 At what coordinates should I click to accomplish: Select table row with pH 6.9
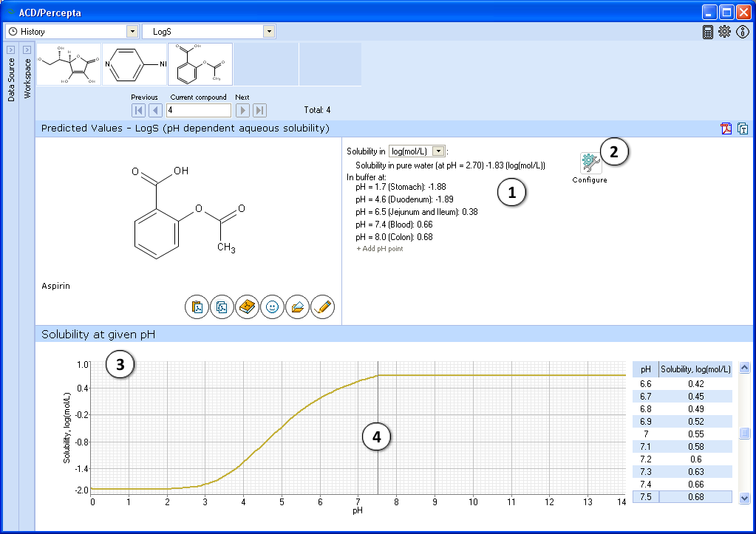[682, 422]
